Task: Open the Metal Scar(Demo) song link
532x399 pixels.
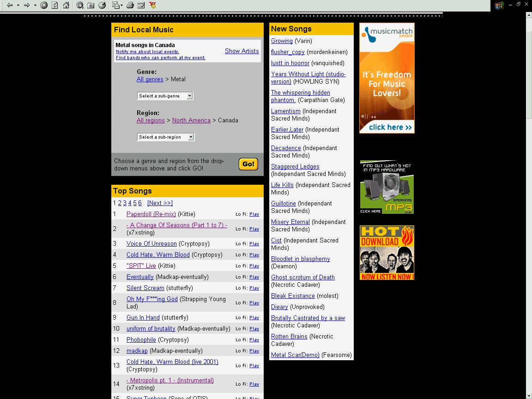Action: click(295, 355)
